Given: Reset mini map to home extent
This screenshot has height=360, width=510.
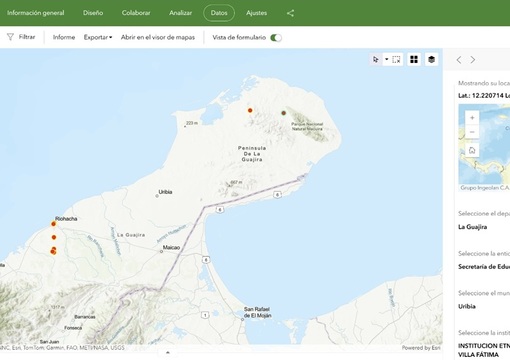Looking at the screenshot, I should [472, 150].
